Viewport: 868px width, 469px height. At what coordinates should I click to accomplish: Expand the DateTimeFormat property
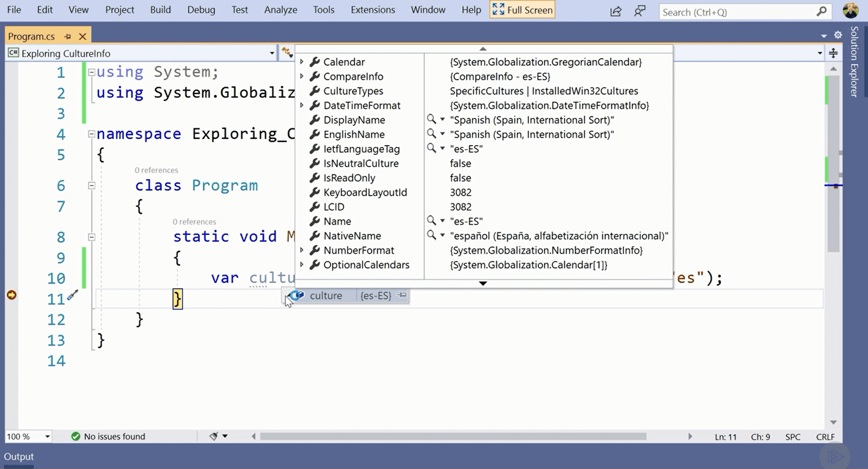tap(302, 105)
